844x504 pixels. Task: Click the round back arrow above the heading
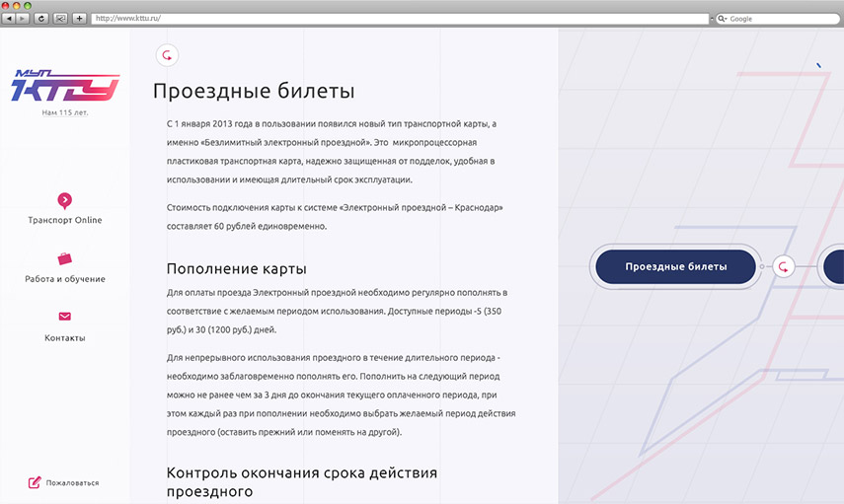coord(168,55)
